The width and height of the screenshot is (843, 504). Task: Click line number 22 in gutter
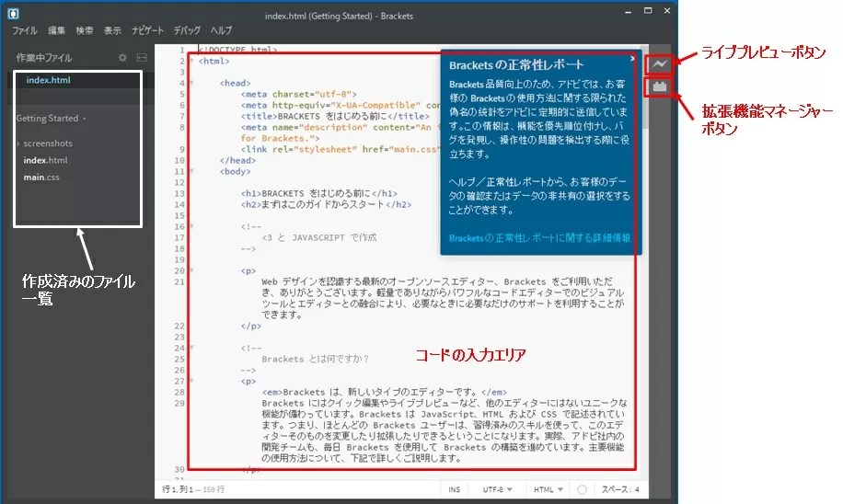tap(179, 326)
